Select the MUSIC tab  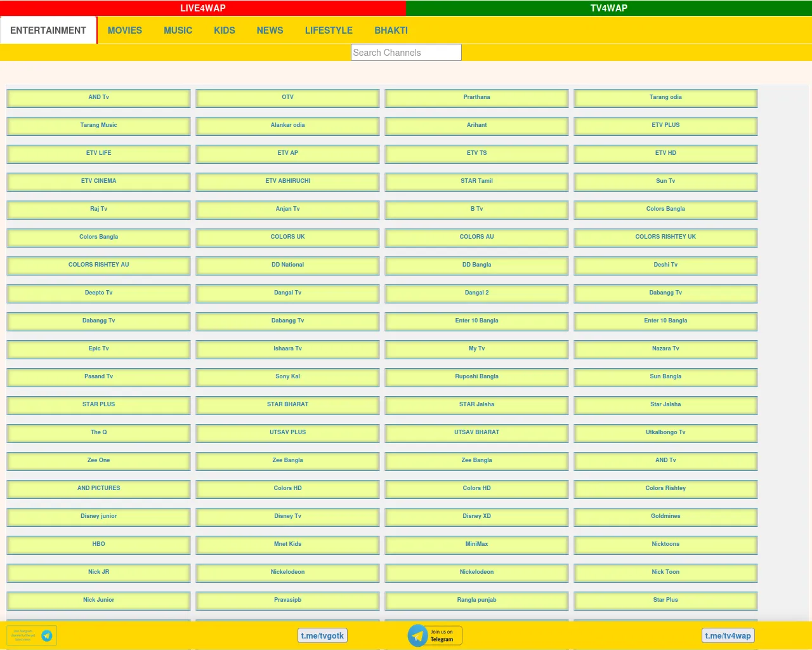click(178, 30)
